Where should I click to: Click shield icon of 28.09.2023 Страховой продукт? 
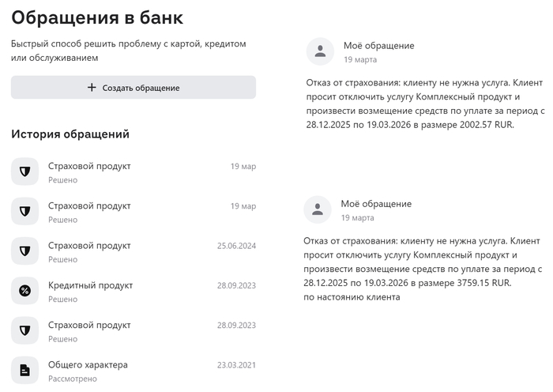(x=24, y=330)
